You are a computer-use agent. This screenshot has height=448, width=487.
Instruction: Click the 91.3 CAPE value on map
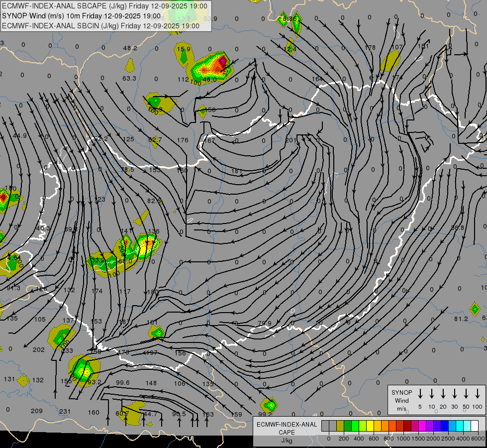[13, 288]
